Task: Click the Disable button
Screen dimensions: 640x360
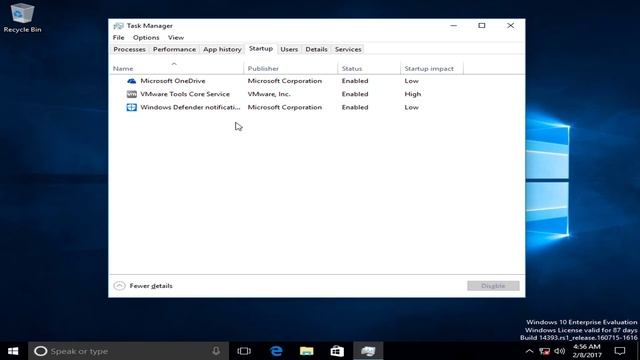Action: click(493, 286)
